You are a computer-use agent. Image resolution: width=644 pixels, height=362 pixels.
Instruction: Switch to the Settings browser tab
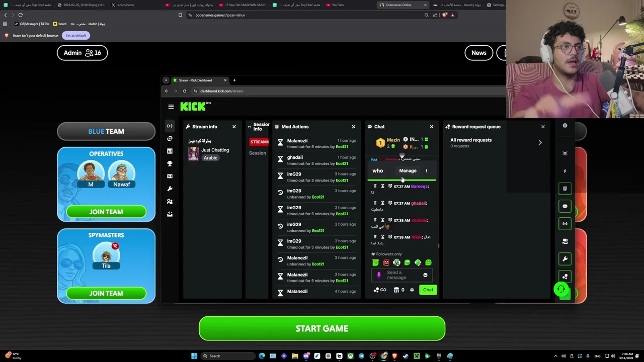pos(496,5)
